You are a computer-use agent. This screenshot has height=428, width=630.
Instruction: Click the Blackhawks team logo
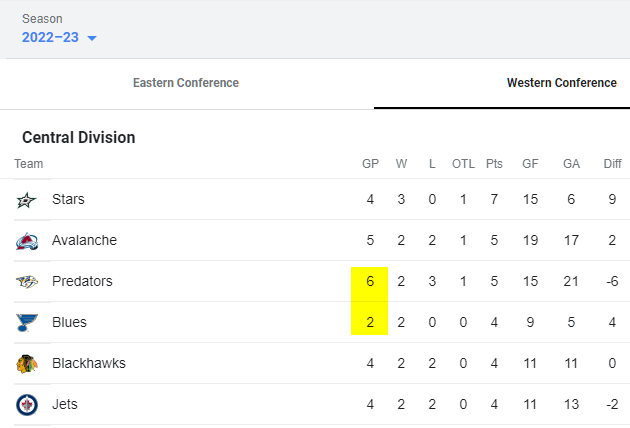point(27,364)
